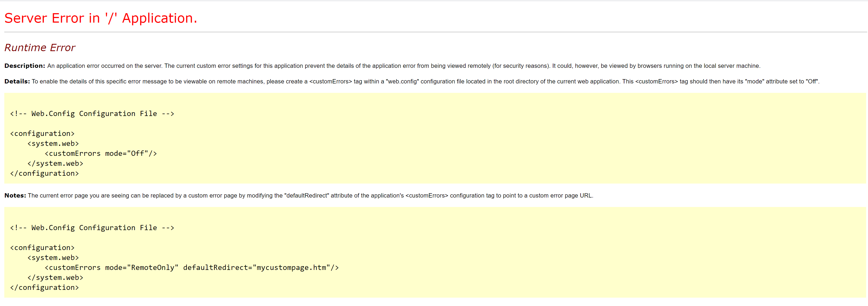Click the 'Runtime Error' subheading
The width and height of the screenshot is (868, 306).
point(40,48)
